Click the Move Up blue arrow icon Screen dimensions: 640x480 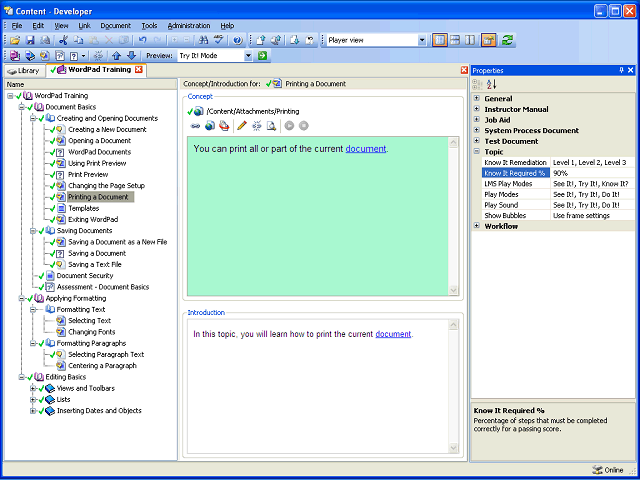point(117,56)
